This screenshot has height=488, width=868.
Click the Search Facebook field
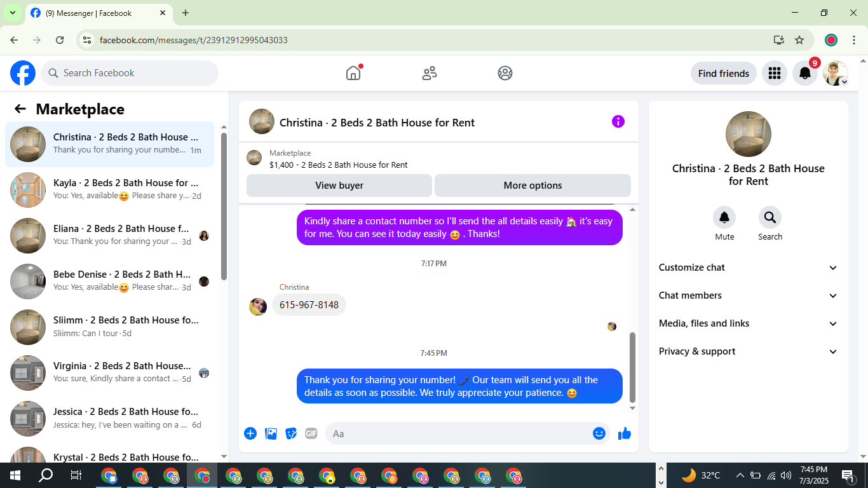(x=130, y=73)
